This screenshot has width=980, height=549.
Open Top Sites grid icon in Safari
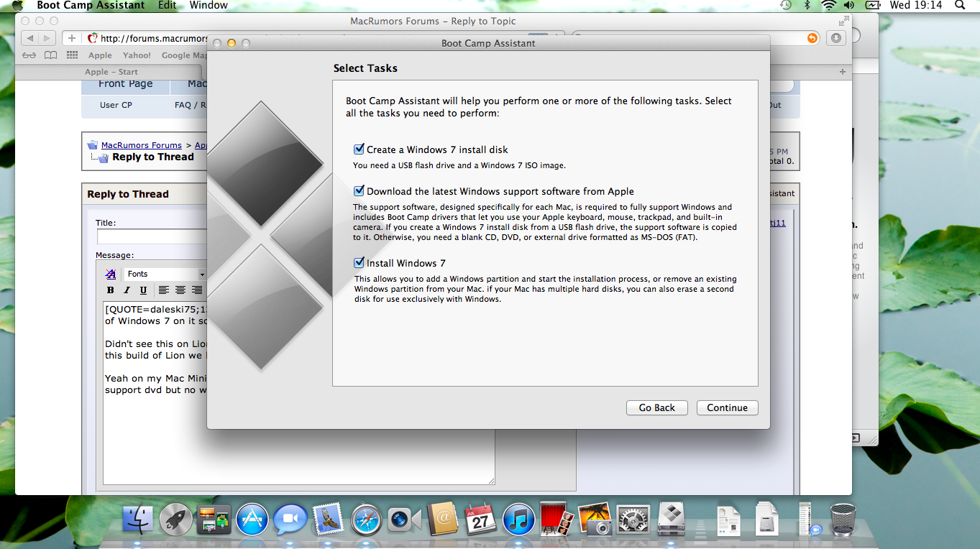(x=72, y=55)
